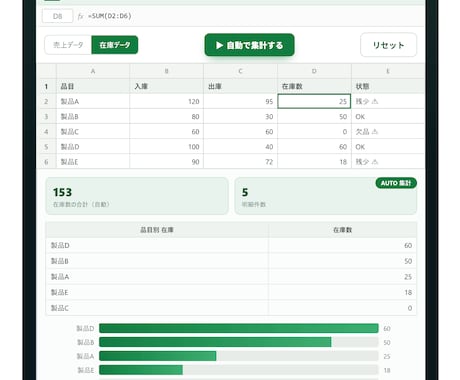The image size is (460, 380).
Task: Click the 在庫数 cell with value 0 in spreadsheet
Action: click(314, 132)
